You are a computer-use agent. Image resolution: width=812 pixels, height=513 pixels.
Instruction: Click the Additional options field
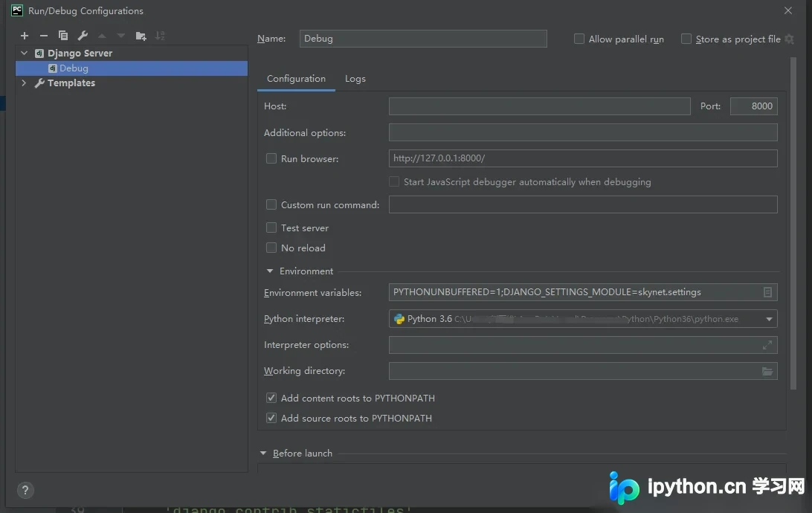coord(583,132)
